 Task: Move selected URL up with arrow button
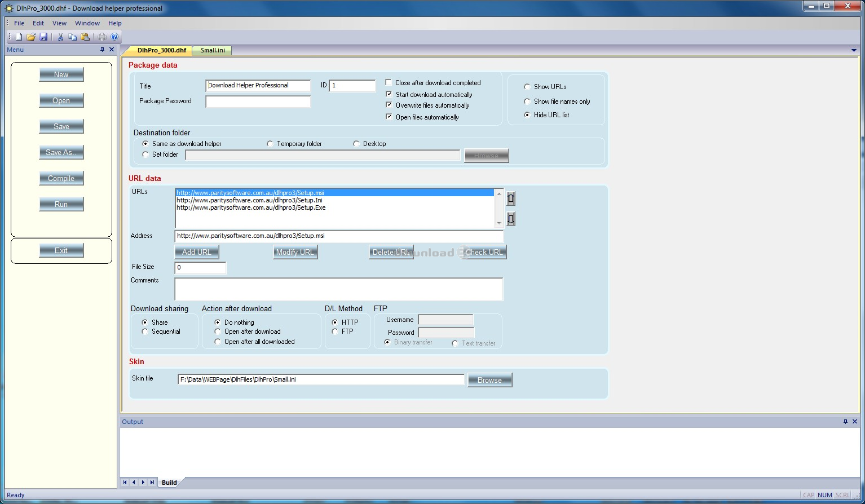coord(511,198)
